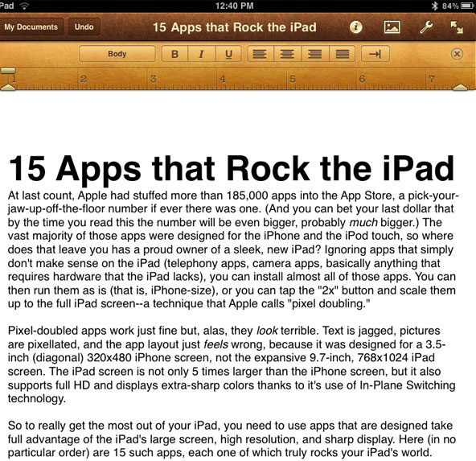Center align the text
This screenshot has height=461, width=476.
coord(287,54)
